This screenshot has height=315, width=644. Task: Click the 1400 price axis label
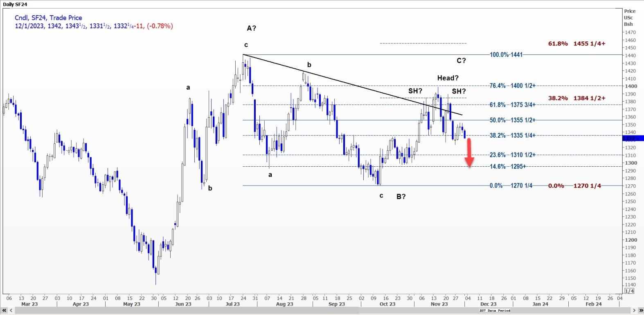(x=630, y=86)
